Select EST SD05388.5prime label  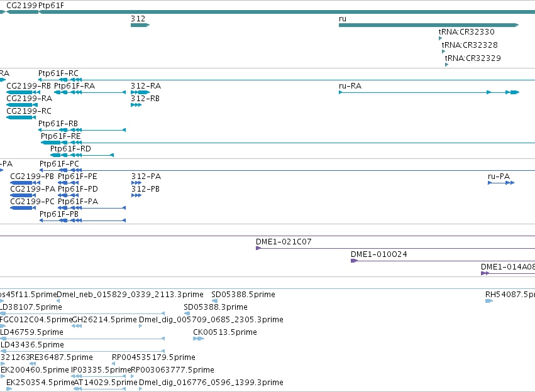(x=243, y=295)
